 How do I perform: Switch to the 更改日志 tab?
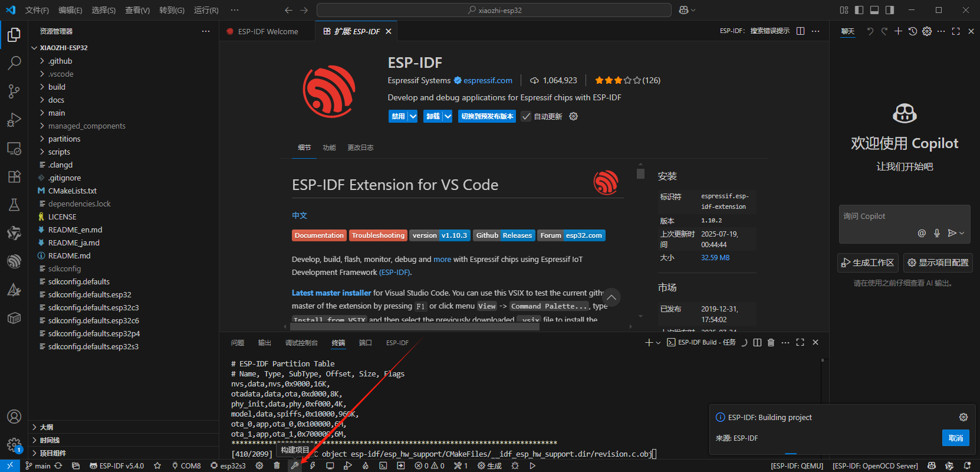click(360, 147)
